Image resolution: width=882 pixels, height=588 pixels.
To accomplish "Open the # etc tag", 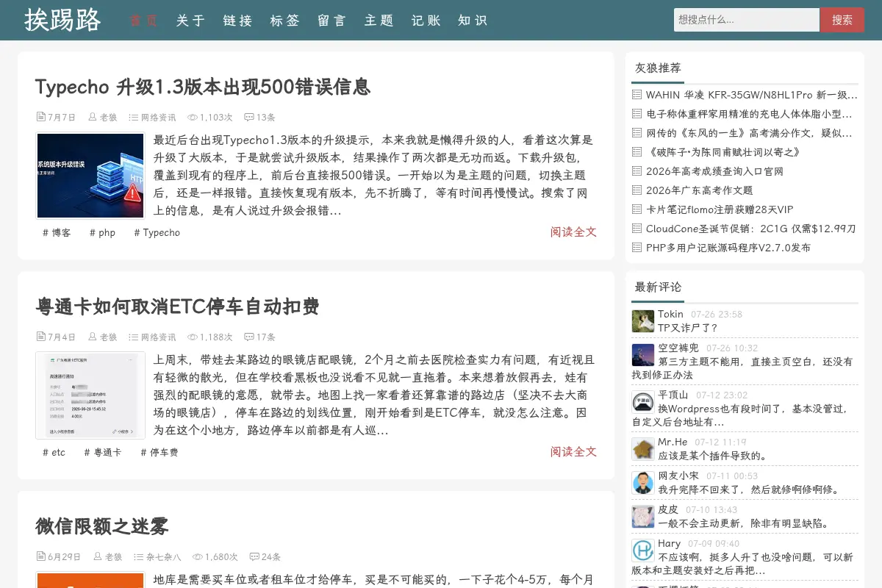I will coord(54,452).
